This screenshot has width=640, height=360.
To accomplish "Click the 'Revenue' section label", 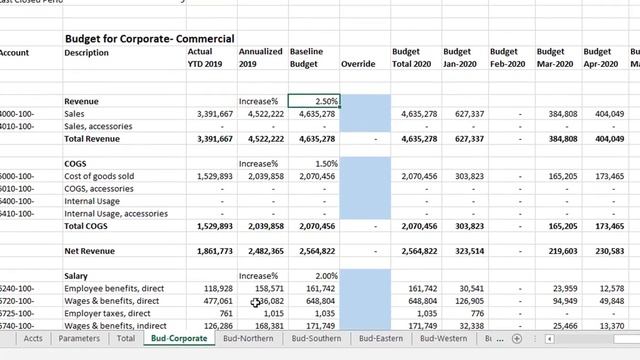I will pyautogui.click(x=81, y=101).
